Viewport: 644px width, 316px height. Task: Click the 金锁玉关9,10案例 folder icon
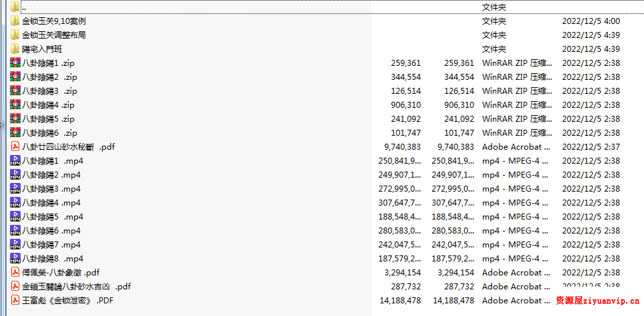(x=15, y=21)
